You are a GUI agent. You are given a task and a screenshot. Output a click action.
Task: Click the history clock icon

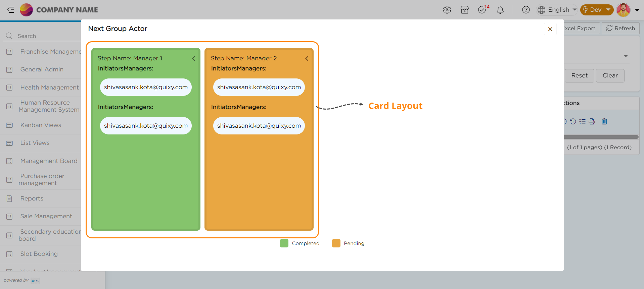click(x=573, y=121)
